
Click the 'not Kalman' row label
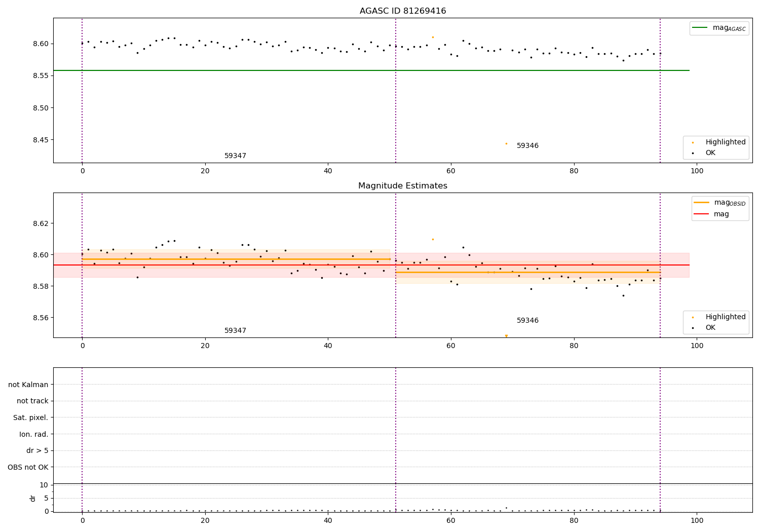tap(28, 385)
